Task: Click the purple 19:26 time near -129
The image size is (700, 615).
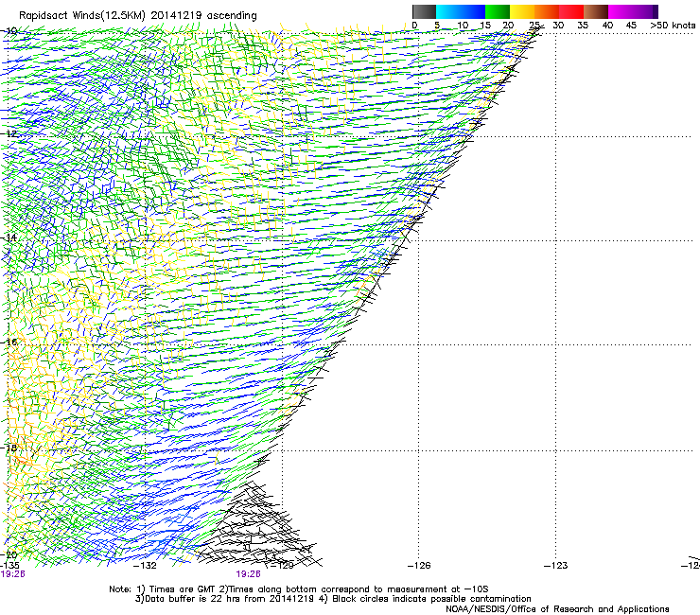Action: click(248, 574)
